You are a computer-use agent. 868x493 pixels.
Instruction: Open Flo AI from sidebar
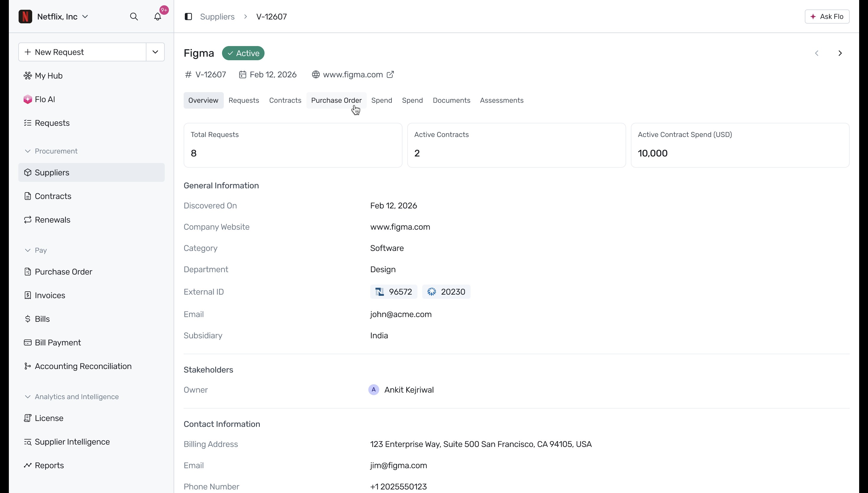click(92, 99)
